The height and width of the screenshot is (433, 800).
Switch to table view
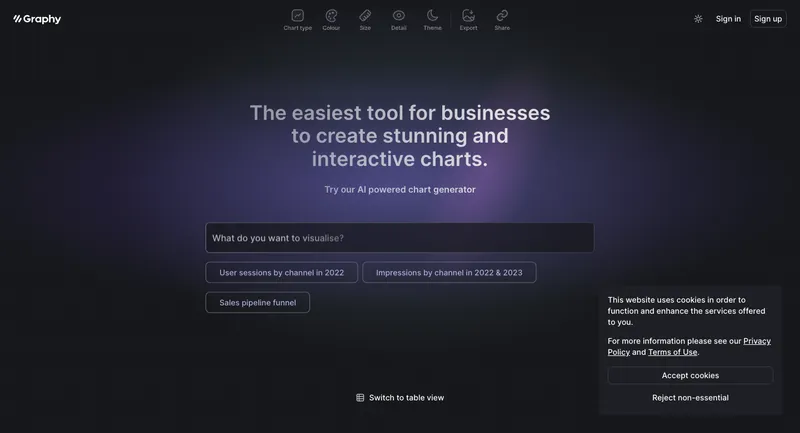[406, 398]
